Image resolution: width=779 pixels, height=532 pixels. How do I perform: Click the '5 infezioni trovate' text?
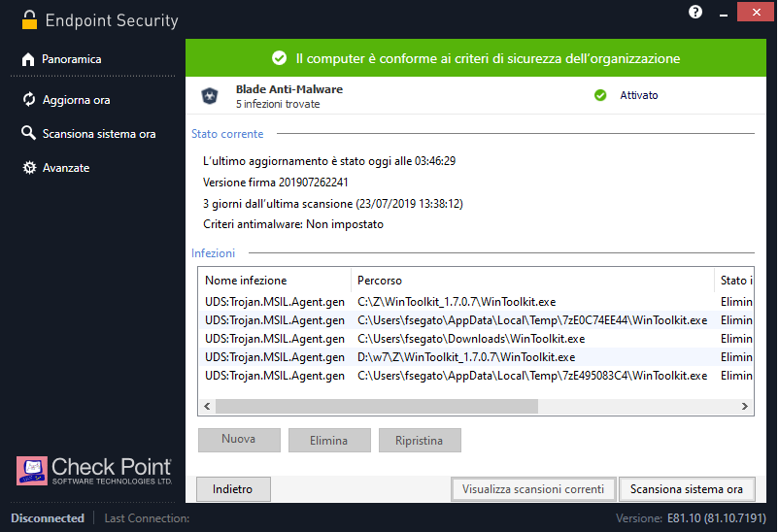coord(278,104)
